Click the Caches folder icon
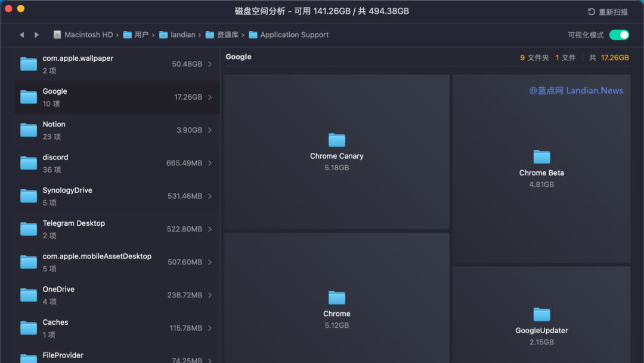 coord(29,328)
